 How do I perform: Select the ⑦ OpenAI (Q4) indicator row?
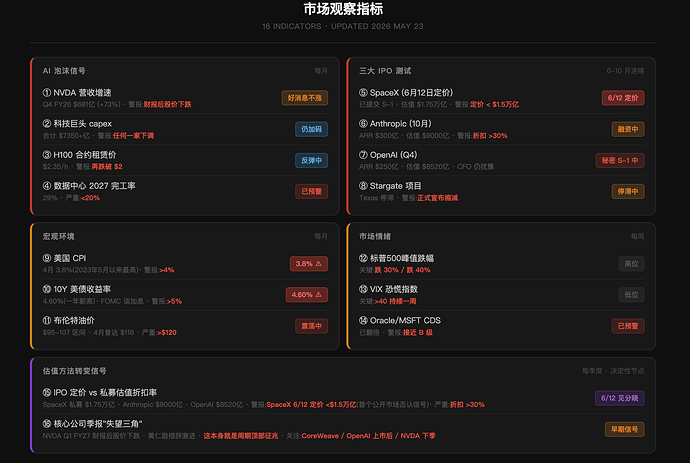click(501, 160)
